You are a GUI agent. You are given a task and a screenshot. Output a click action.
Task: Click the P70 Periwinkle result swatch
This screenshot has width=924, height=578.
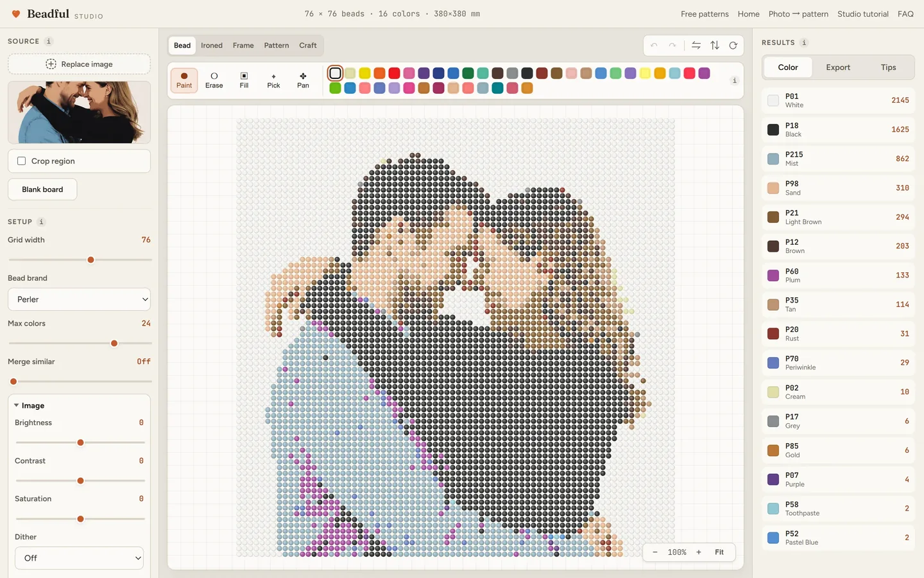tap(773, 363)
